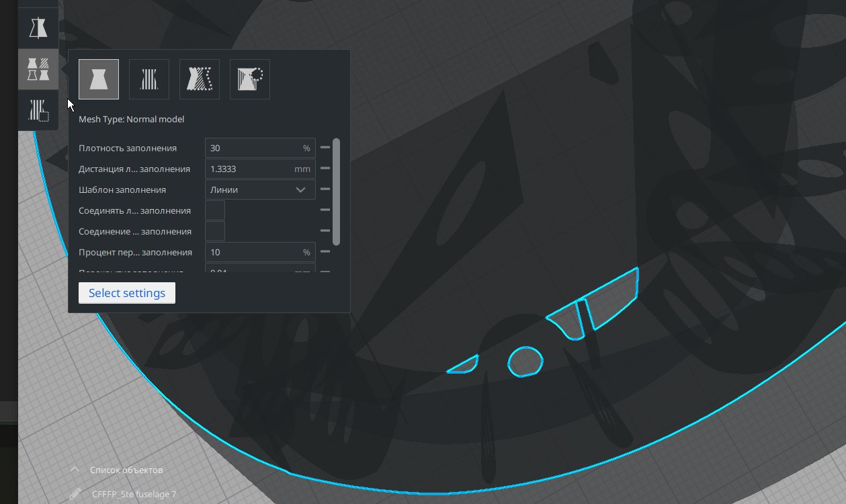Collapse the Список объектов list chevron
Viewport: 846px width, 504px height.
click(76, 470)
